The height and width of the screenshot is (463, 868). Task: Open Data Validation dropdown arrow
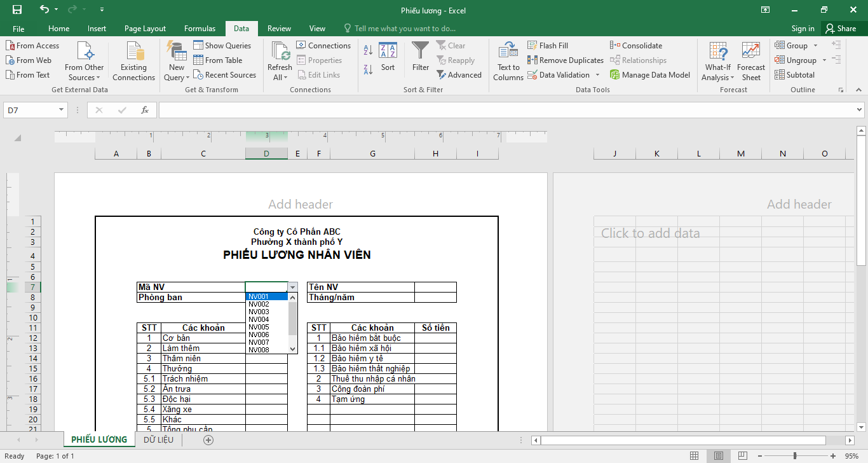tap(597, 75)
